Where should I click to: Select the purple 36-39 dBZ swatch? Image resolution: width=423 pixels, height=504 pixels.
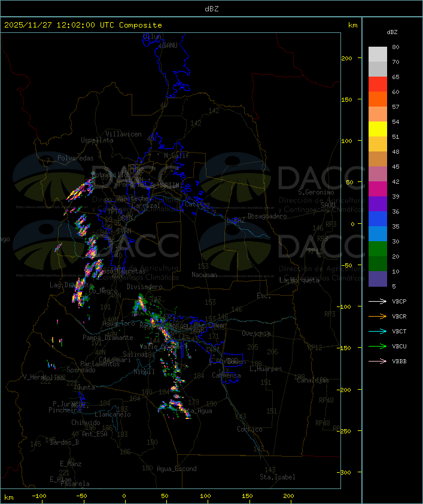pos(378,204)
